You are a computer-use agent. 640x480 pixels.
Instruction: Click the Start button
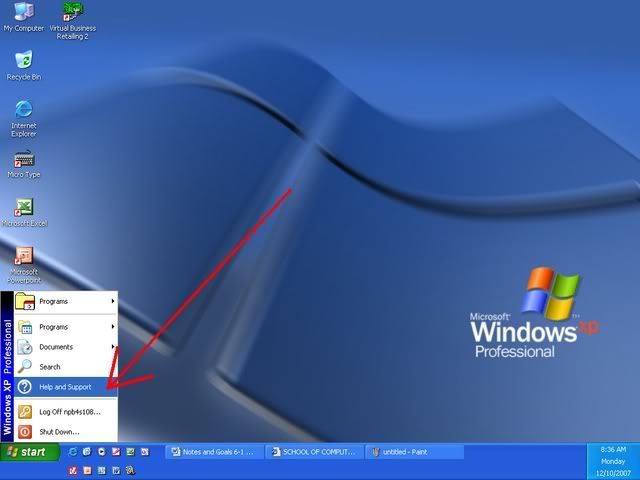coord(29,452)
